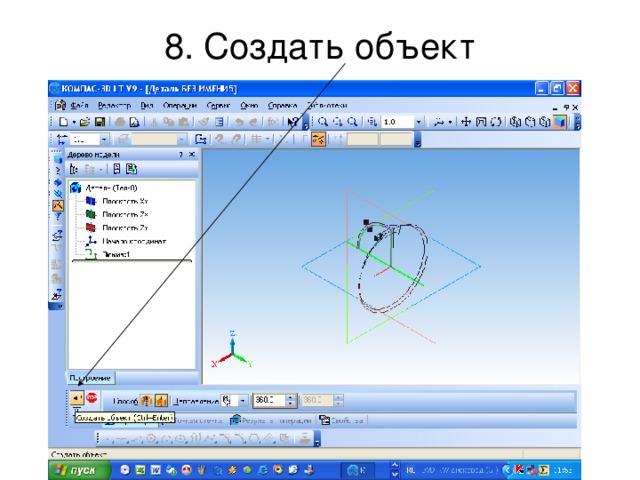
Task: Open the Сервис menu
Action: coord(218,105)
